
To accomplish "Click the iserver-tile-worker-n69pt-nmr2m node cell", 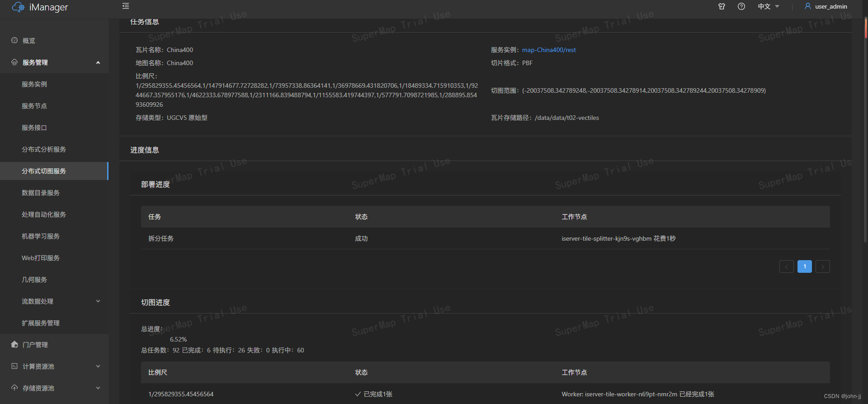I will tap(638, 394).
